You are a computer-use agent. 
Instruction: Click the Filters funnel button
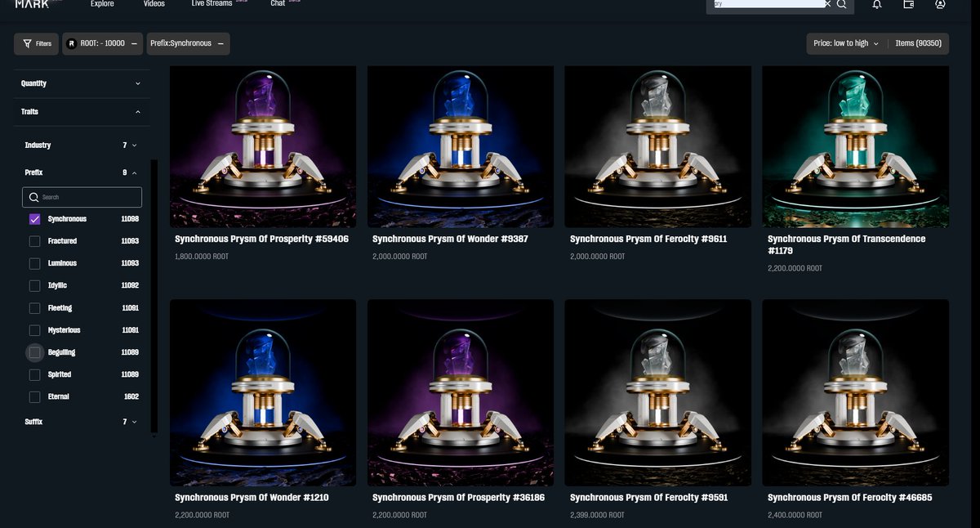(37, 43)
